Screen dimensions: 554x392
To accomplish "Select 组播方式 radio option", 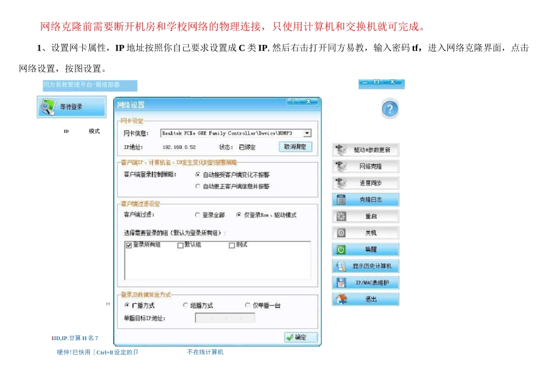I will [185, 305].
